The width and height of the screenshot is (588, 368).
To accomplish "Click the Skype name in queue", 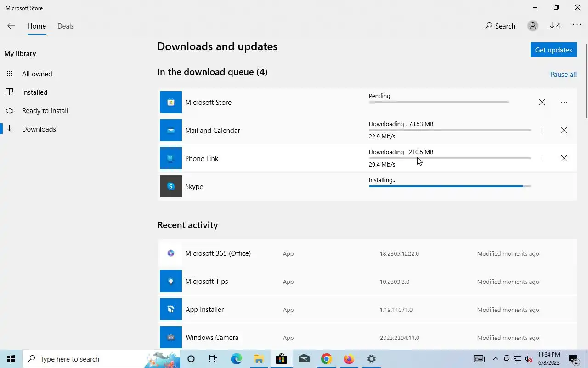I will point(194,186).
